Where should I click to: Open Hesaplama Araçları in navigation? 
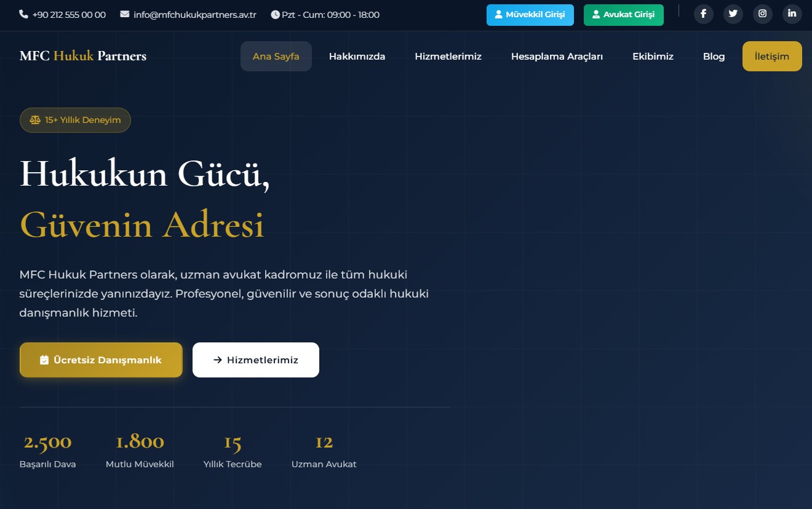pos(557,57)
